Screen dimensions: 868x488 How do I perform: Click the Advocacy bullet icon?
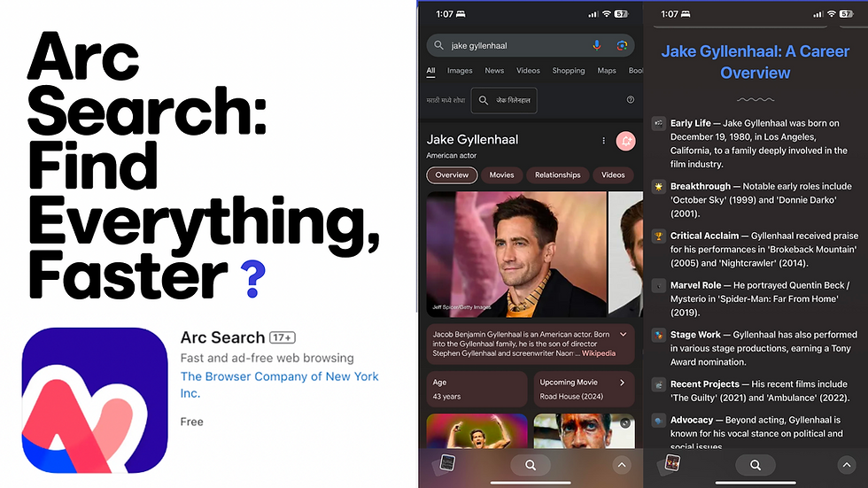pos(658,420)
